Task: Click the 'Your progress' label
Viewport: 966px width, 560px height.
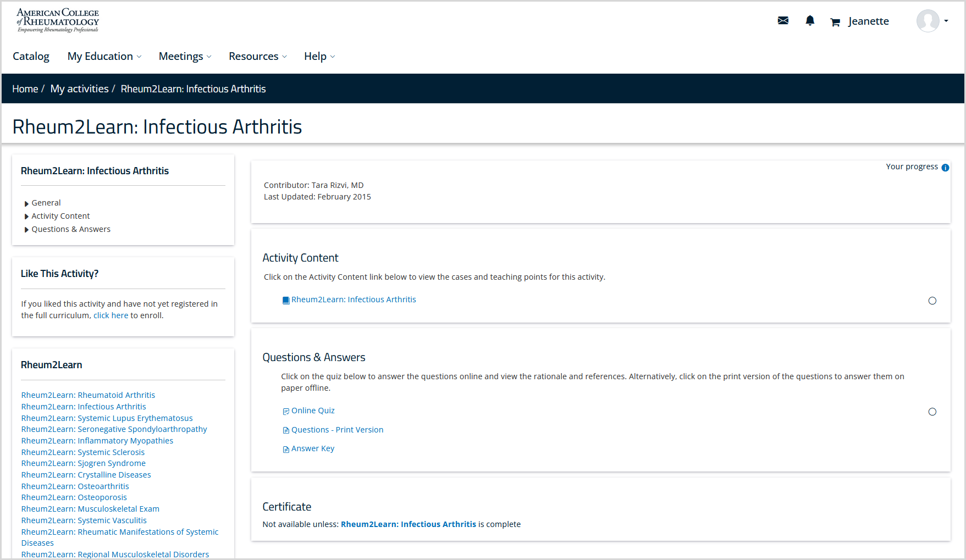Action: (912, 167)
